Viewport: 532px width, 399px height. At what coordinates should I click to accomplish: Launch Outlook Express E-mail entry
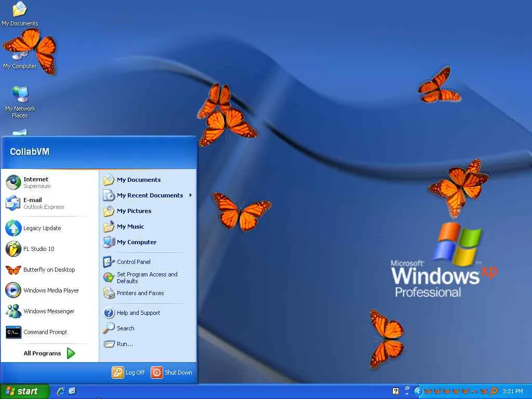[49, 203]
